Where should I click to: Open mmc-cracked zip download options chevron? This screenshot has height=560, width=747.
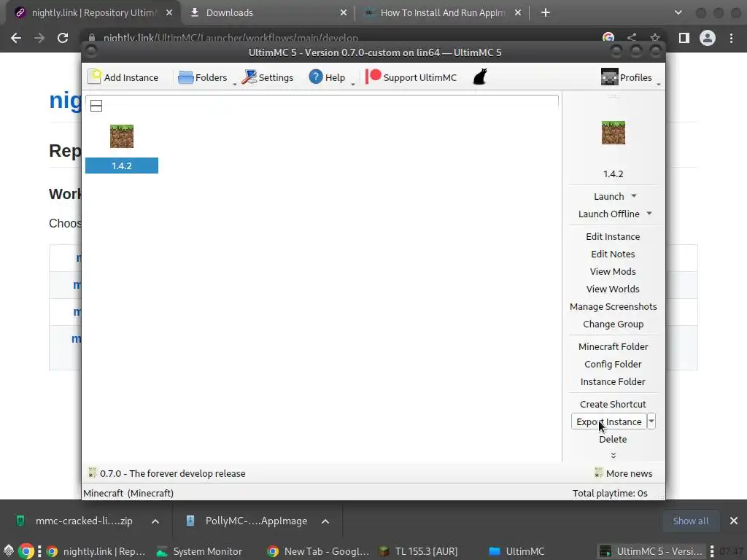point(155,521)
